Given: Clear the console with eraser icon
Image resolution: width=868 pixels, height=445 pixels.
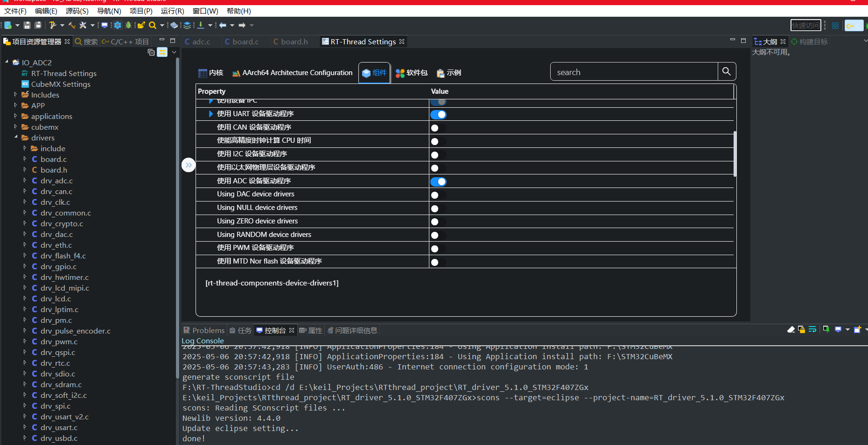Looking at the screenshot, I should click(791, 330).
